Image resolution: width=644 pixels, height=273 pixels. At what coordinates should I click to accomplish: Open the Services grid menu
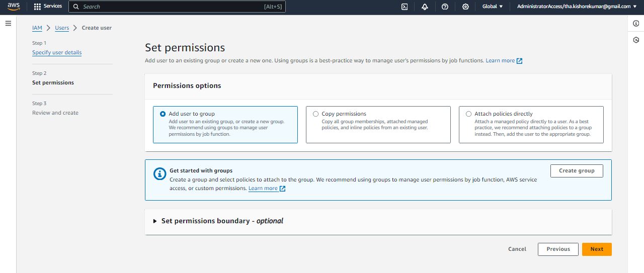tap(48, 7)
